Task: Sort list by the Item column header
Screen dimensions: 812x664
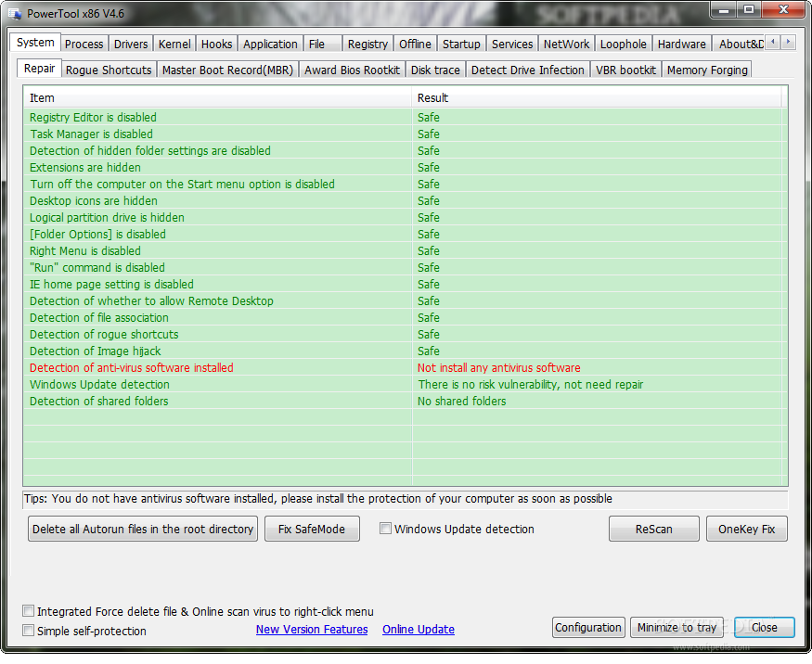Action: coord(217,97)
